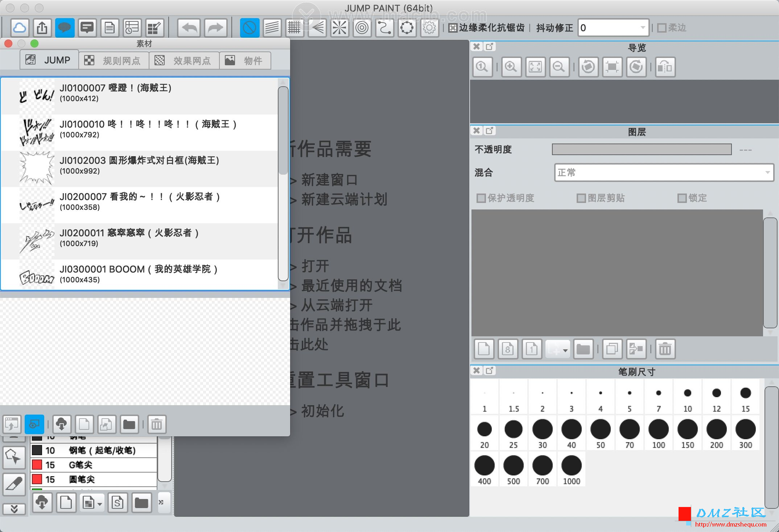Click the undo arrow button

tap(189, 28)
